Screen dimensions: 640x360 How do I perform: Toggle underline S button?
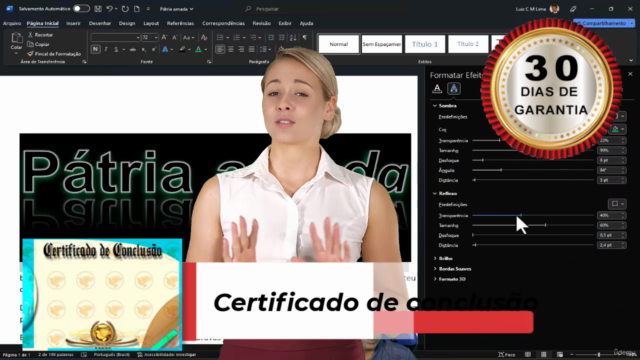tap(116, 49)
